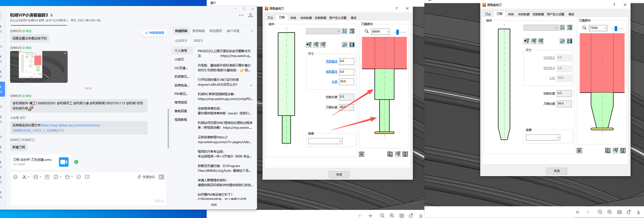
Task: Open the three-dot more options menu
Action: tap(241, 15)
